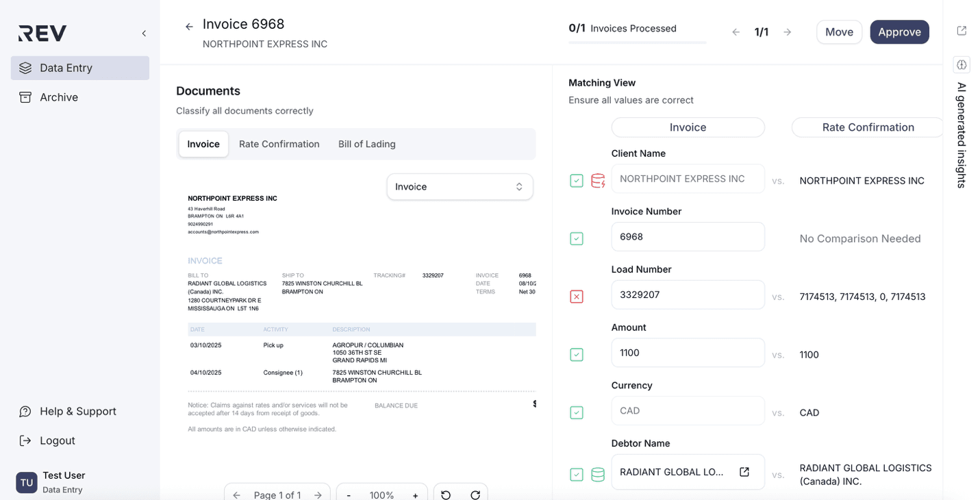Select the Bill of Lading tab
Screen dimensions: 980x500
[x=366, y=144]
